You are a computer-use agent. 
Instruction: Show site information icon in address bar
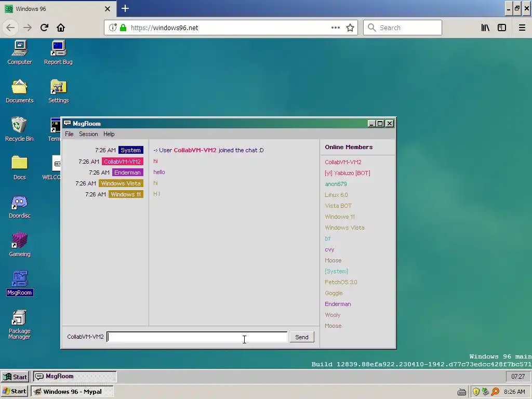(113, 28)
